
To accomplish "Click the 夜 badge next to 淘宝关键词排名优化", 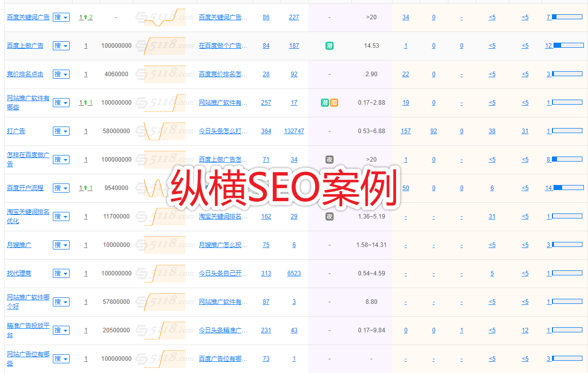I will (x=330, y=216).
